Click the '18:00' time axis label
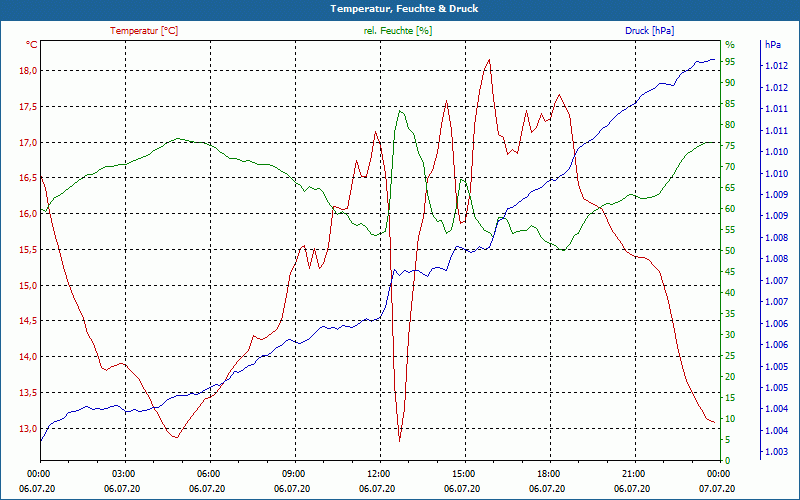Image resolution: width=800 pixels, height=500 pixels. click(x=548, y=473)
